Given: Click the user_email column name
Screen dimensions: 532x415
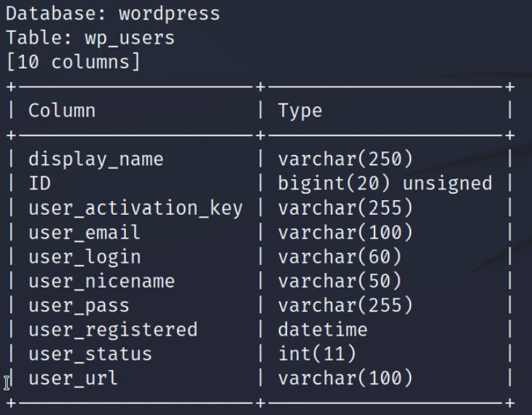Looking at the screenshot, I should (x=85, y=232).
